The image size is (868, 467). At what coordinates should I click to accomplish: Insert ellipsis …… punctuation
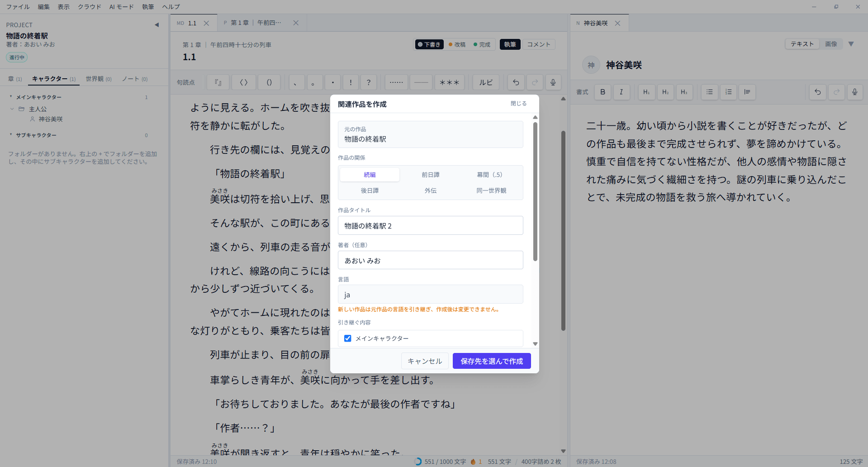pyautogui.click(x=396, y=82)
